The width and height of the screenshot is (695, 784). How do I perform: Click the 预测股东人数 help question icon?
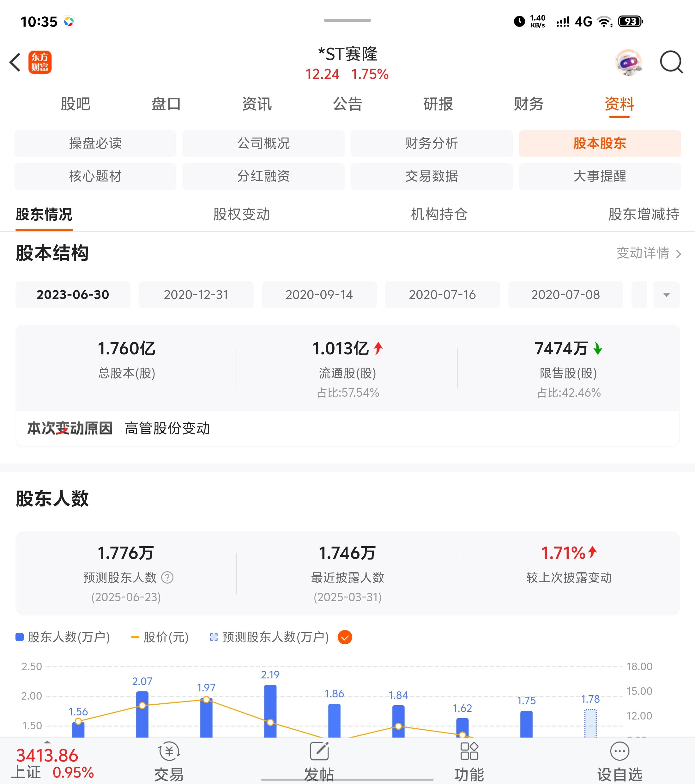pos(167,577)
